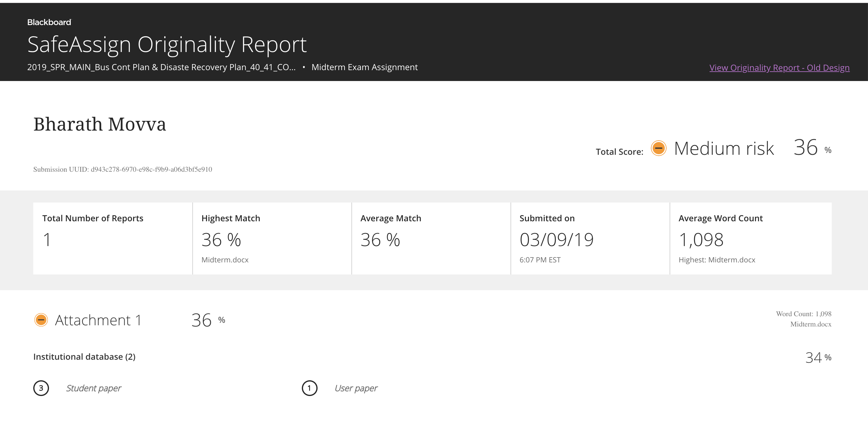The image size is (868, 422).
Task: Click the orange icon beside Attachment 1
Action: [x=41, y=320]
